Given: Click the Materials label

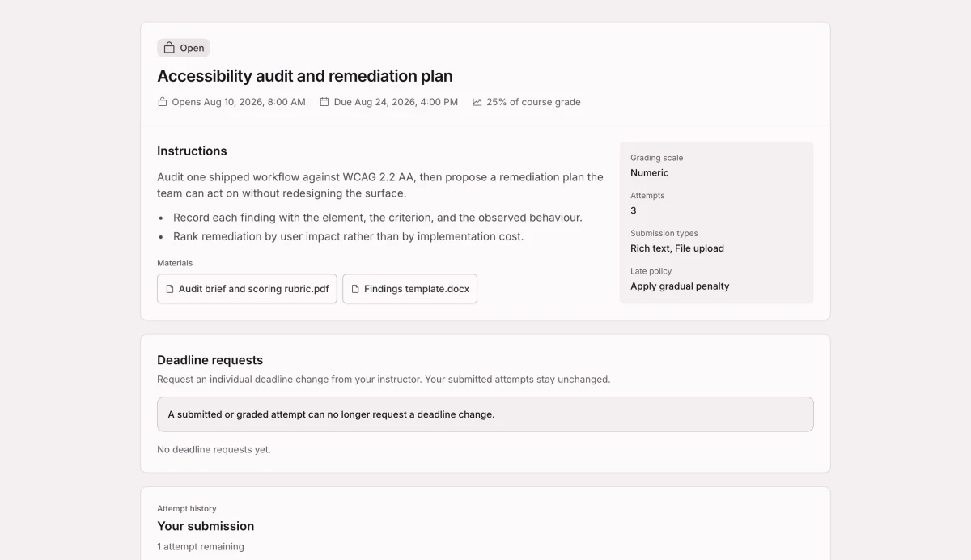Looking at the screenshot, I should click(x=175, y=263).
